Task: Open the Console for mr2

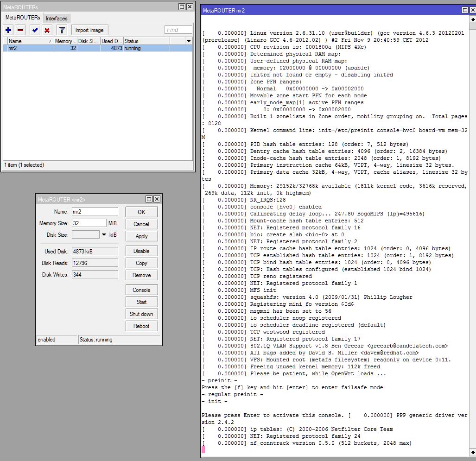Action: coord(141,290)
